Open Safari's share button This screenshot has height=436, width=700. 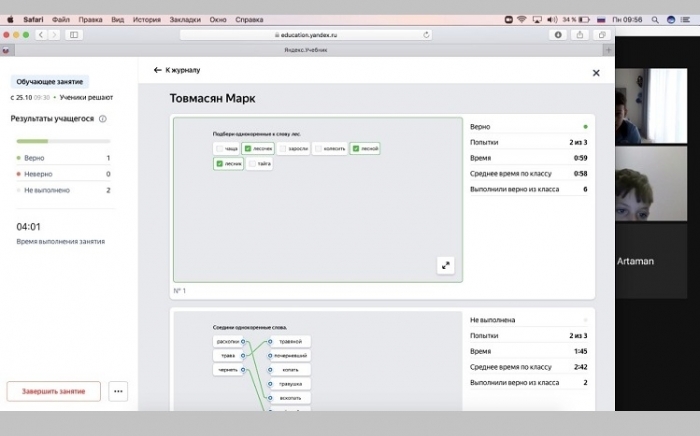[x=580, y=34]
